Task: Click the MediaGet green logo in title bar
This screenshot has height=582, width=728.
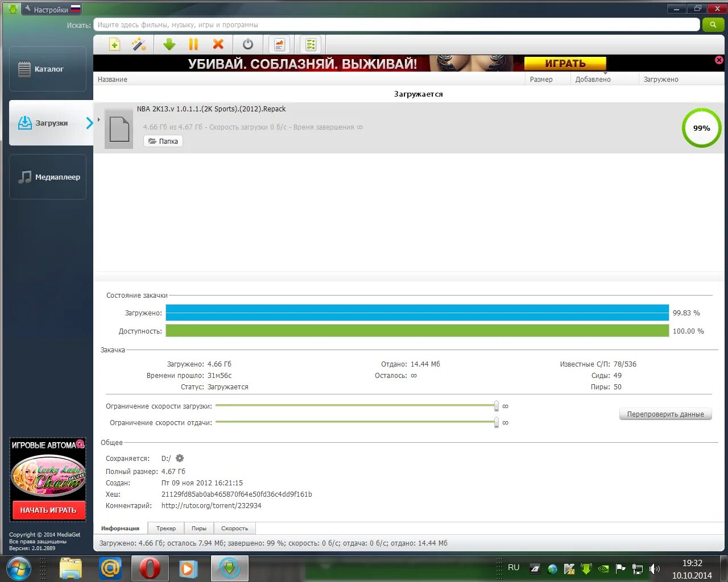Action: pyautogui.click(x=12, y=9)
